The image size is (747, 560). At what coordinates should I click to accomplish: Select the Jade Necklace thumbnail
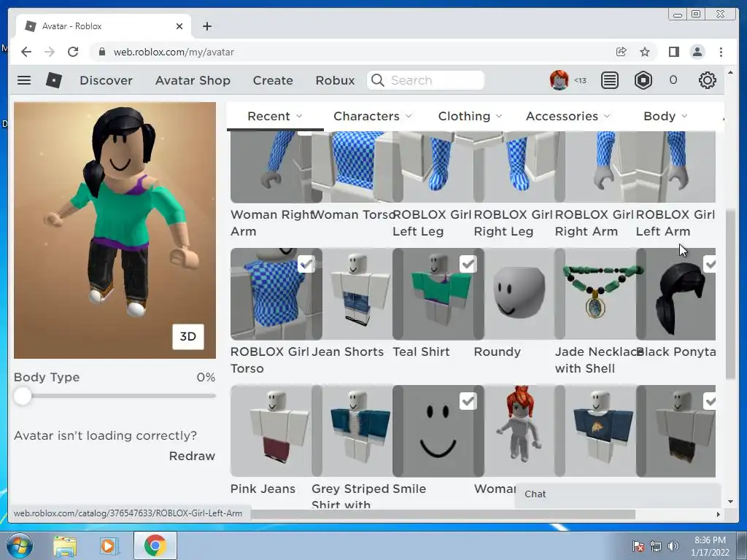pyautogui.click(x=600, y=294)
